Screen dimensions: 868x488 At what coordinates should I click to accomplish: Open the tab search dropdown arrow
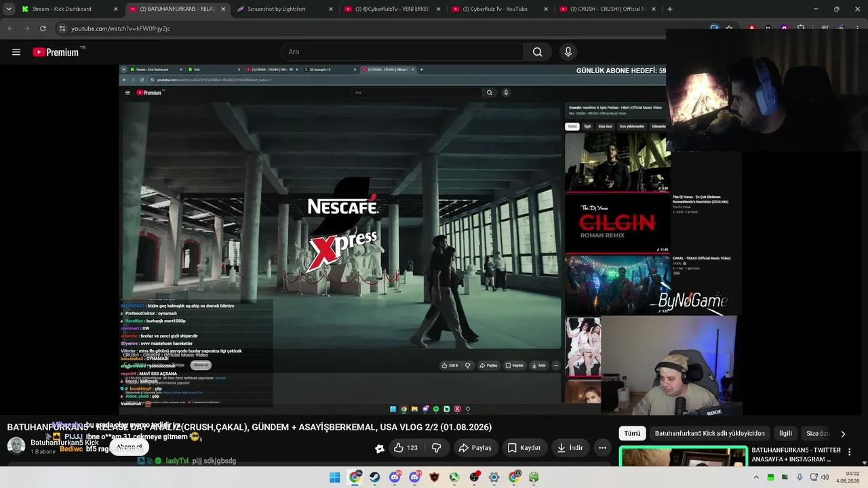[9, 9]
